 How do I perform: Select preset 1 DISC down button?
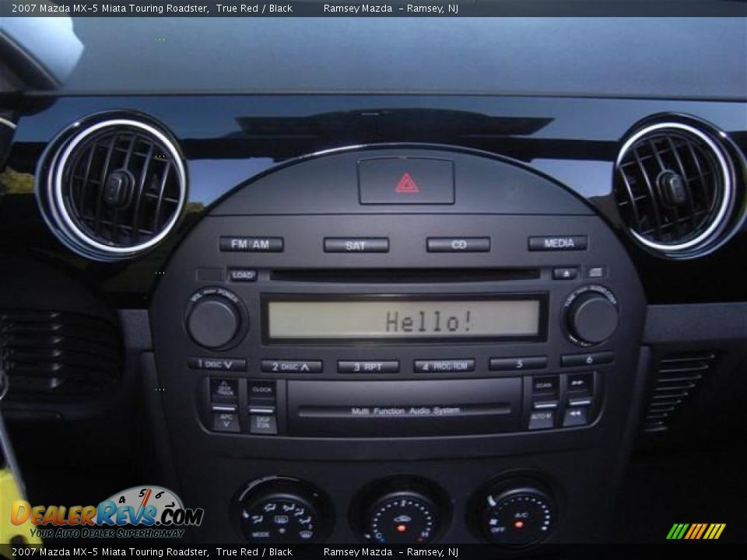(x=217, y=365)
